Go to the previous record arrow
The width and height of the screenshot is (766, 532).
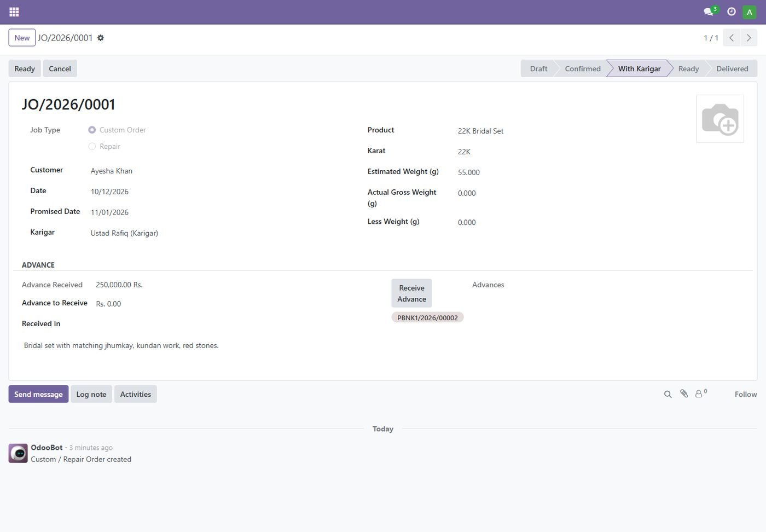pos(732,38)
